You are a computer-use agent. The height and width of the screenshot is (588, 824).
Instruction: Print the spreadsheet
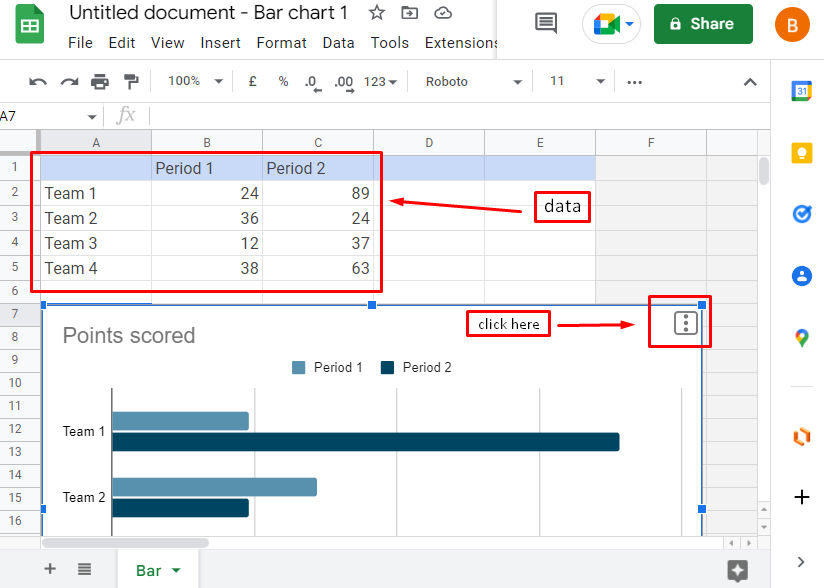100,82
